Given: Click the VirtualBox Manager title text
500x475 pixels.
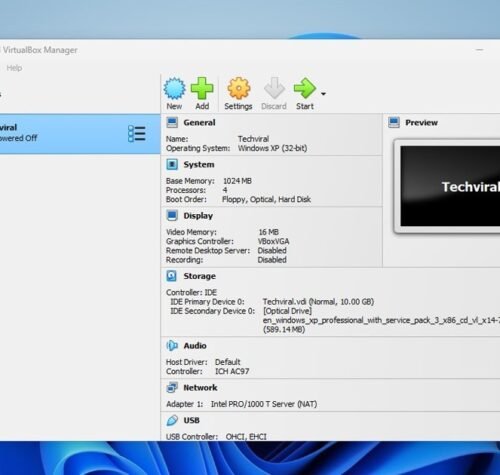Looking at the screenshot, I should click(40, 50).
